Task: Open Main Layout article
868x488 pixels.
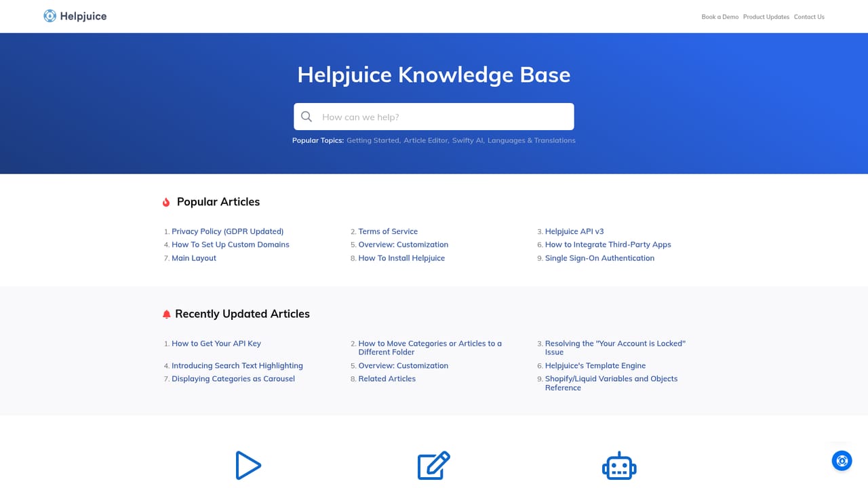Action: 194,258
